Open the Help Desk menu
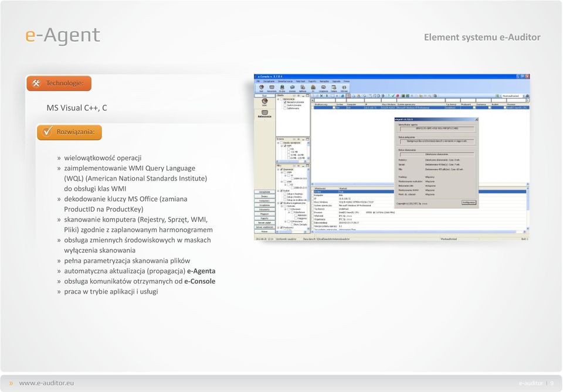 click(300, 81)
